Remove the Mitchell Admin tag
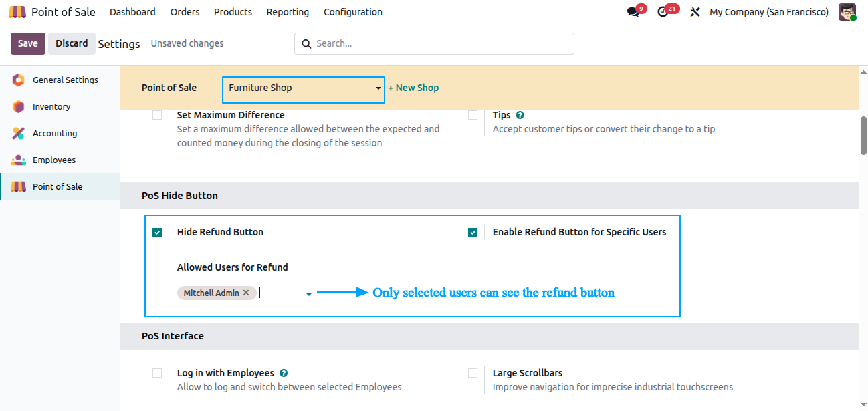Screen dimensions: 868x411 (246, 293)
